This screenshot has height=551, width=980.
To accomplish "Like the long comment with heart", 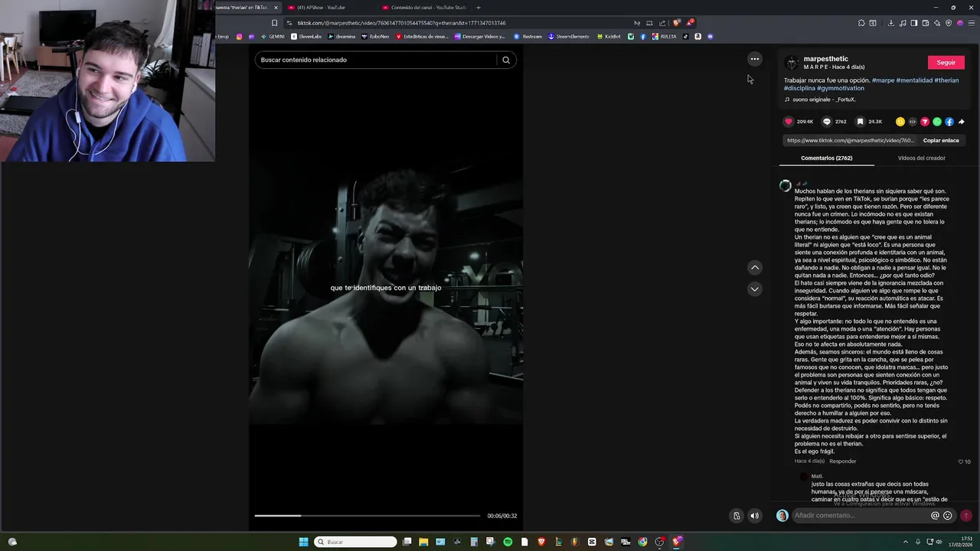I will [x=961, y=461].
